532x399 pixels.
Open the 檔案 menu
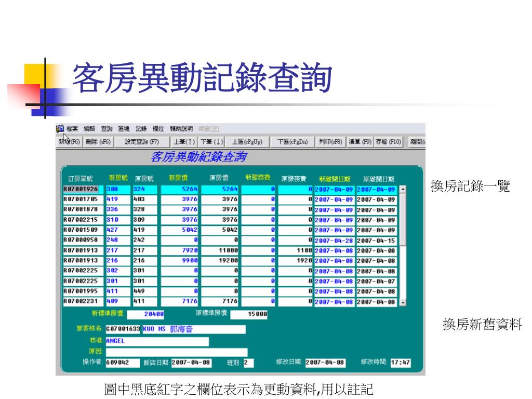(72, 129)
